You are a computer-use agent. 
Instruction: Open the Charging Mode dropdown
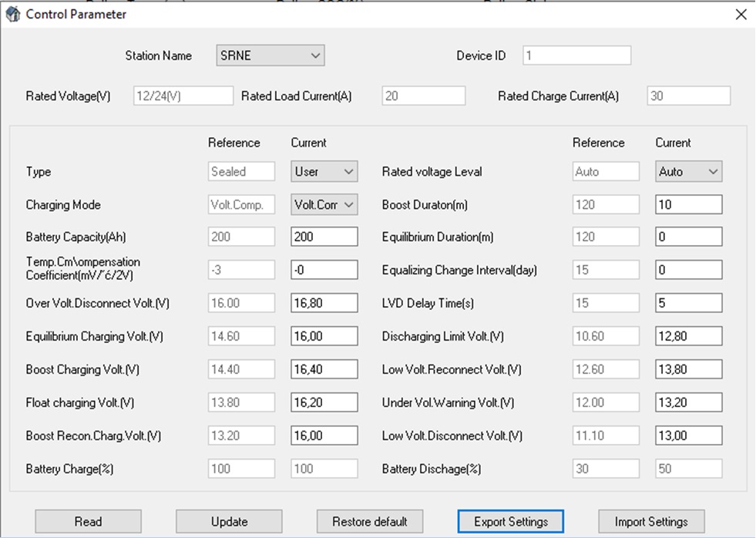[324, 205]
